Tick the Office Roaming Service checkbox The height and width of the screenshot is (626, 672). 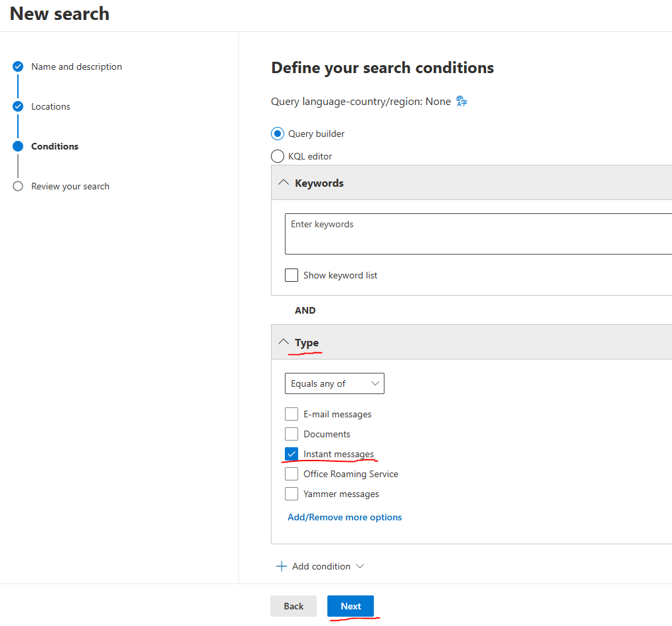[x=292, y=474]
